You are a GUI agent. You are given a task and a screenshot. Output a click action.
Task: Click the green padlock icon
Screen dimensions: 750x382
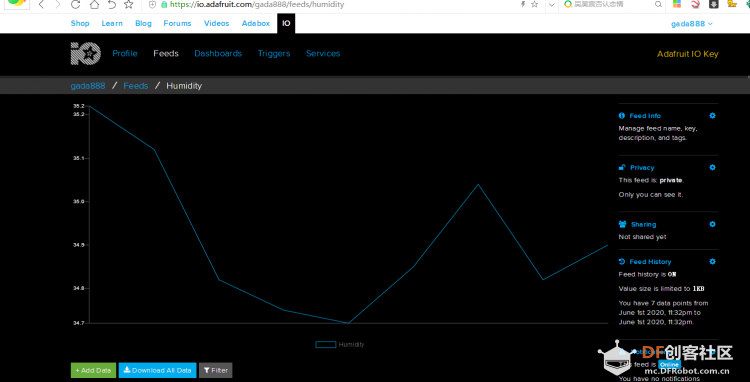(x=164, y=5)
